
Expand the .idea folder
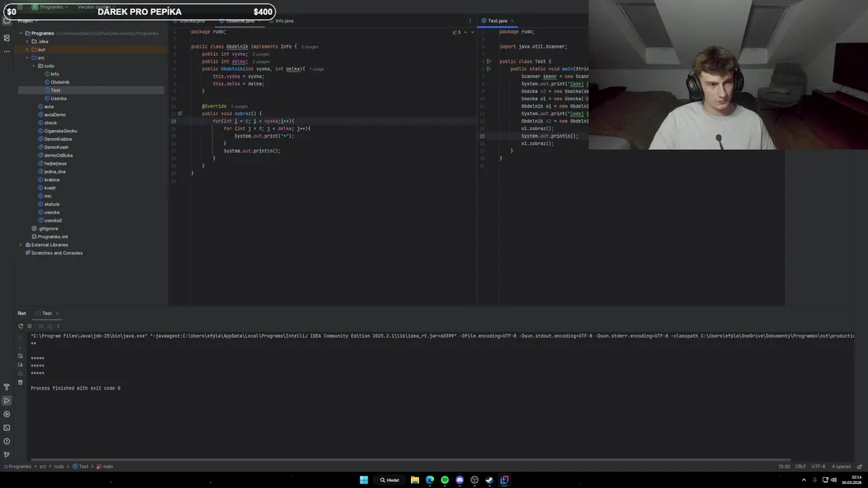pyautogui.click(x=26, y=41)
